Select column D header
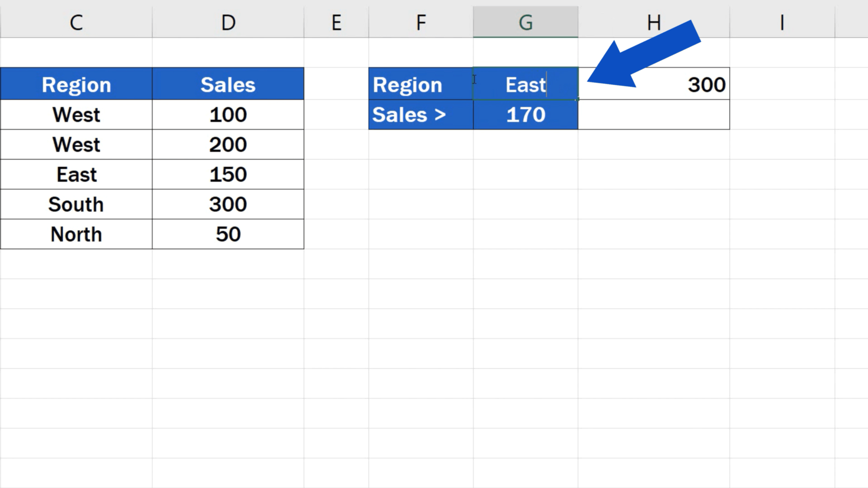Screen dimensions: 868x488 228,22
